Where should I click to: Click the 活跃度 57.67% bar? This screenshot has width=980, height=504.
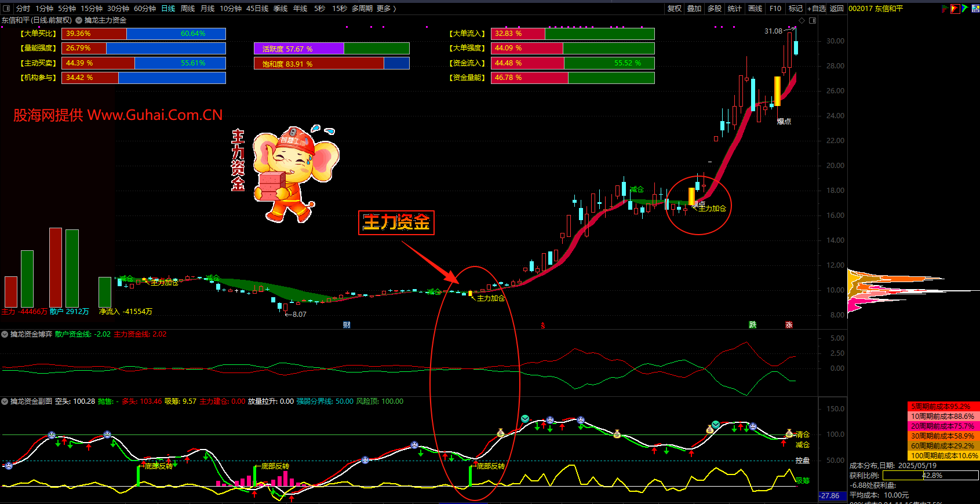[x=331, y=49]
